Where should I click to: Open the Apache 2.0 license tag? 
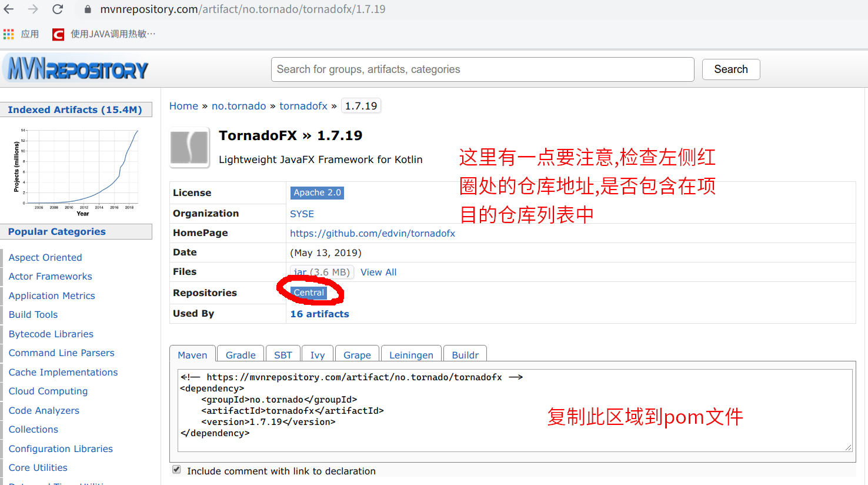coord(318,192)
